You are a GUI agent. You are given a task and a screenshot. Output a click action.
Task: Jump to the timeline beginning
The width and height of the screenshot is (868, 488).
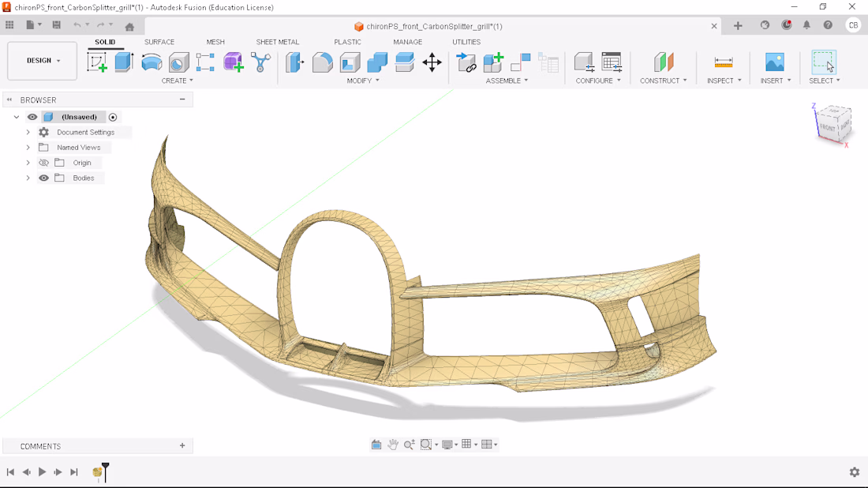point(10,472)
